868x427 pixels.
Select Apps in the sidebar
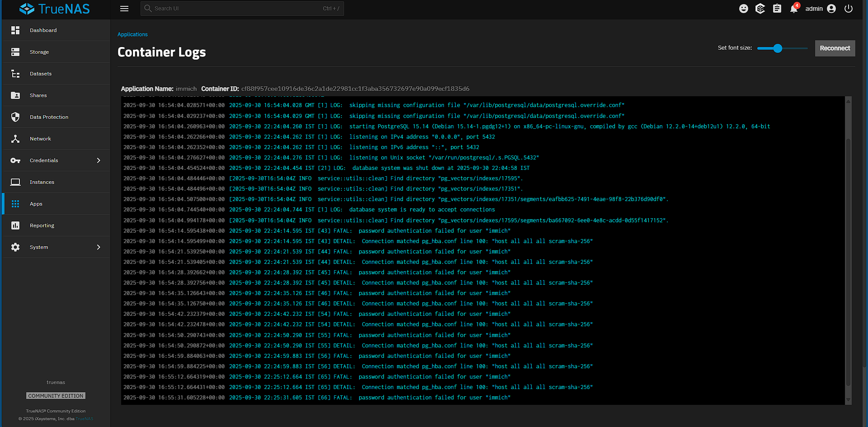coord(36,204)
